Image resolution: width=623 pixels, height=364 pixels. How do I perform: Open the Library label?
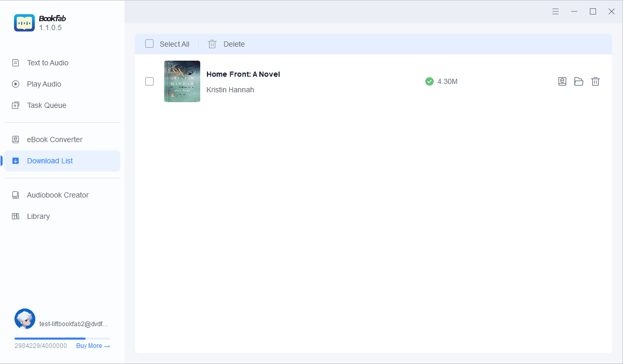click(x=38, y=216)
